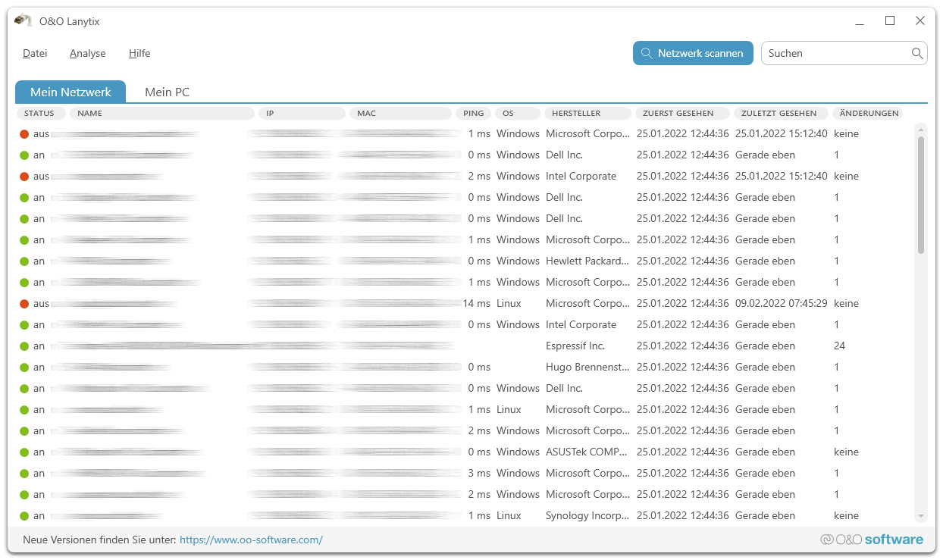Sort by the STATUS column header
943x560 pixels.
pyautogui.click(x=42, y=114)
